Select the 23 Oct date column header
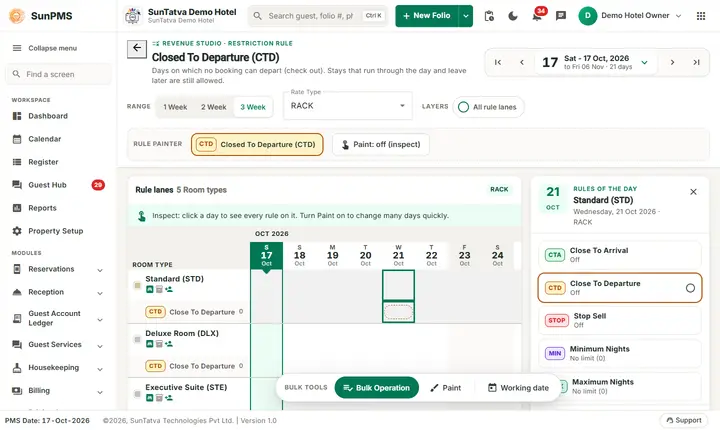Screen dimensions: 720x430 (464, 255)
